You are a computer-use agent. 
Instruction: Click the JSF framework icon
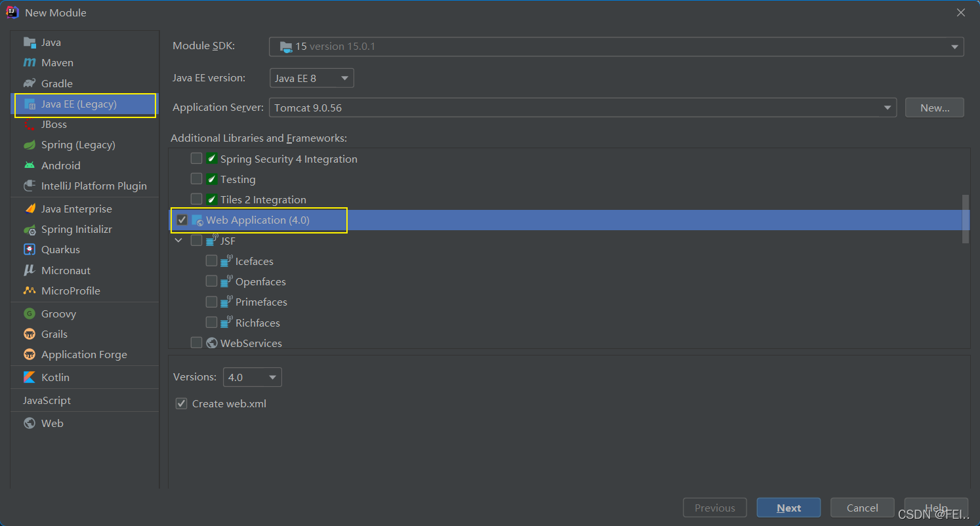point(211,241)
